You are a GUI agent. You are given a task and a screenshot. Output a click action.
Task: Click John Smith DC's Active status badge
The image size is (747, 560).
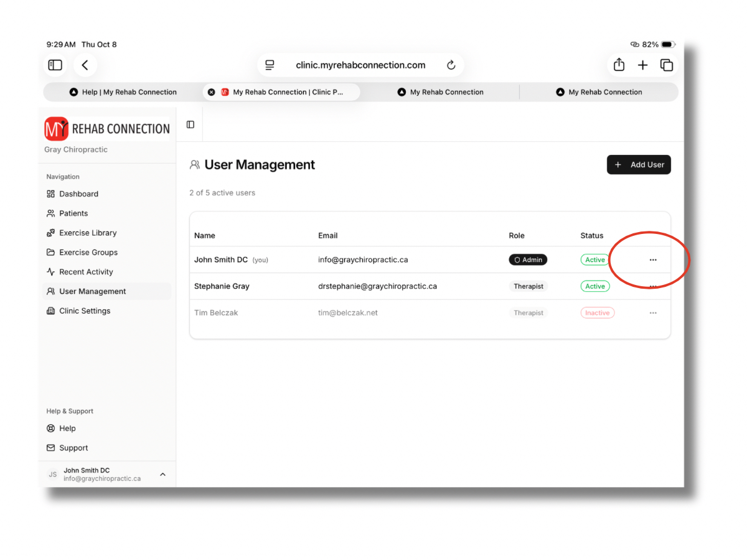(595, 259)
